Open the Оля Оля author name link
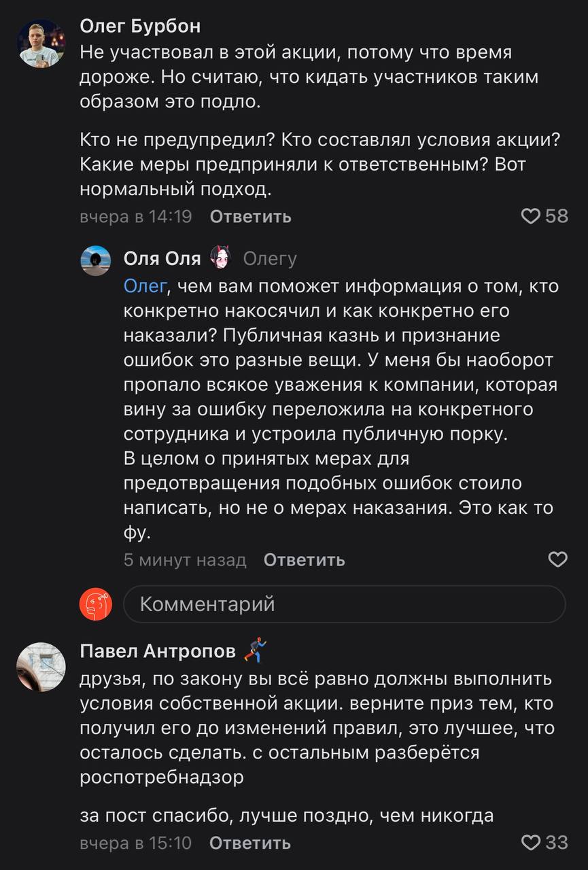588x870 pixels. (162, 258)
